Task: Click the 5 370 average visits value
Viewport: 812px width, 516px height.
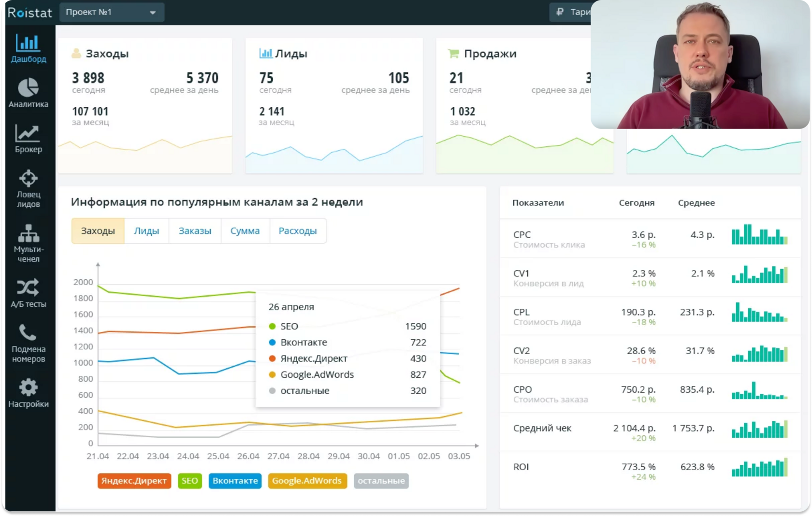Action: click(x=203, y=78)
